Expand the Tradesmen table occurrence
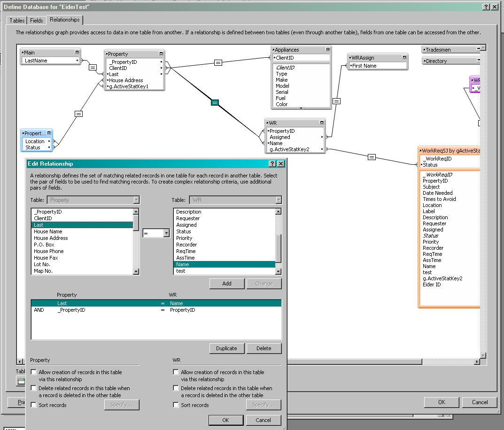The height and width of the screenshot is (430, 504). (x=478, y=49)
